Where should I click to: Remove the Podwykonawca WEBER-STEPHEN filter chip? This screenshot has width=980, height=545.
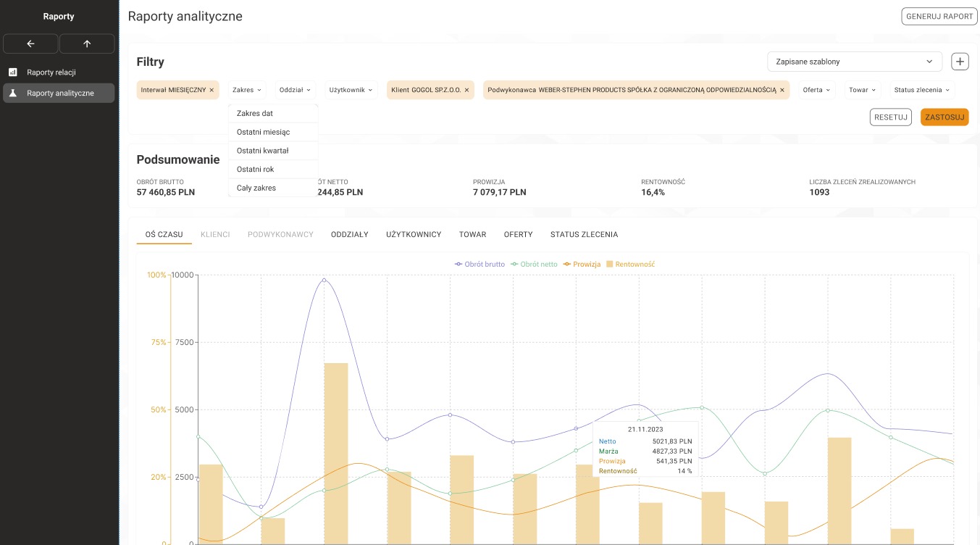click(782, 90)
